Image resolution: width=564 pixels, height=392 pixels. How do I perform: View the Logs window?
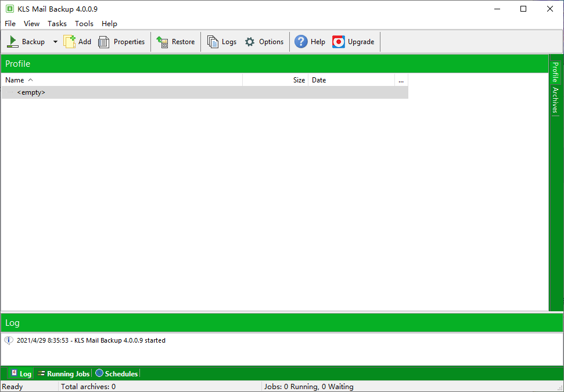tap(222, 42)
